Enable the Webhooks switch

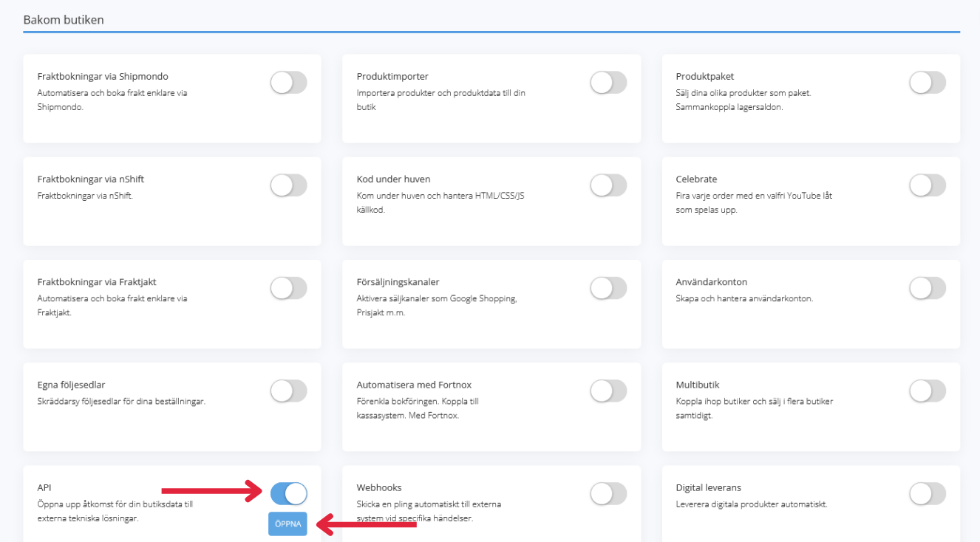pyautogui.click(x=608, y=493)
